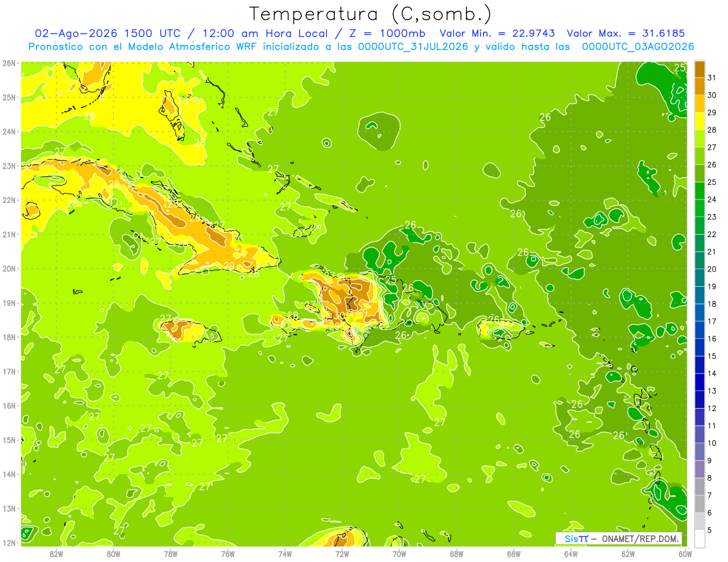
Task: Click the 70W longitude axis label
Action: pos(399,554)
